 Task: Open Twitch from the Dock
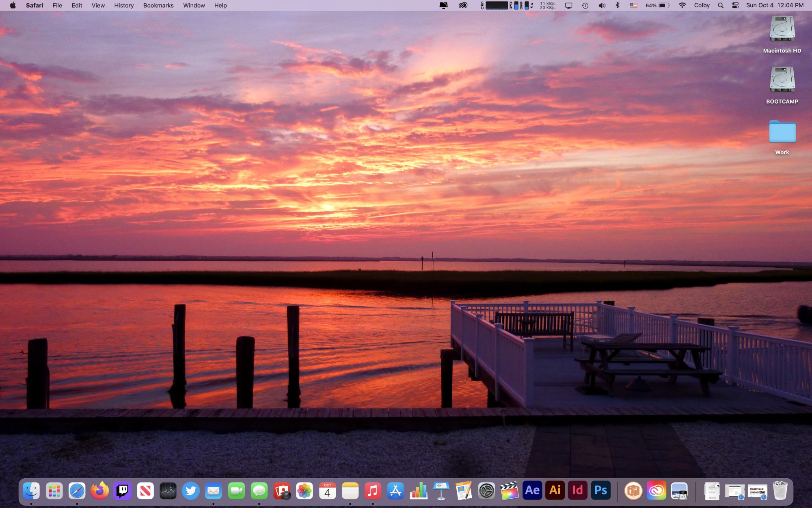(x=122, y=491)
